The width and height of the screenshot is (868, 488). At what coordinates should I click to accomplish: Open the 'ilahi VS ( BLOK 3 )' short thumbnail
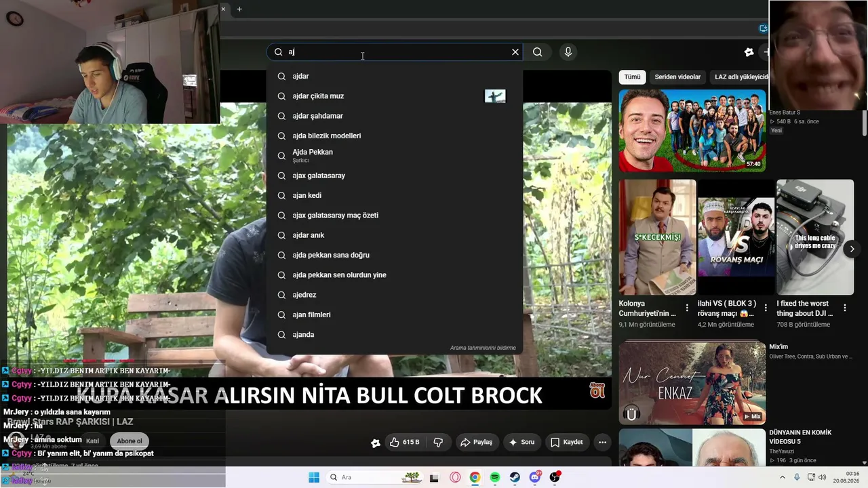pyautogui.click(x=736, y=237)
